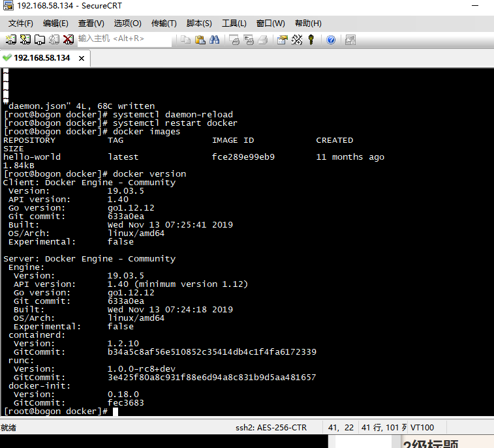Open the 传输(T) menu
Screen dimensions: 494x448
[164, 23]
